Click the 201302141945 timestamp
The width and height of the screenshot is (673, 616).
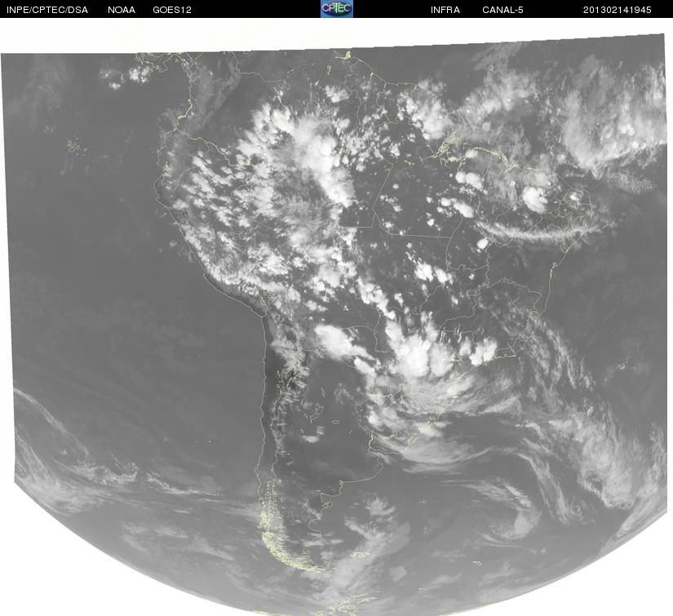click(x=618, y=10)
